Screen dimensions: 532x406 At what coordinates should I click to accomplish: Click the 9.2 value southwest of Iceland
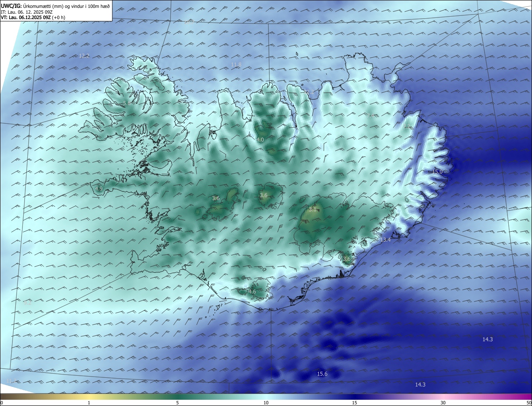click(x=27, y=303)
